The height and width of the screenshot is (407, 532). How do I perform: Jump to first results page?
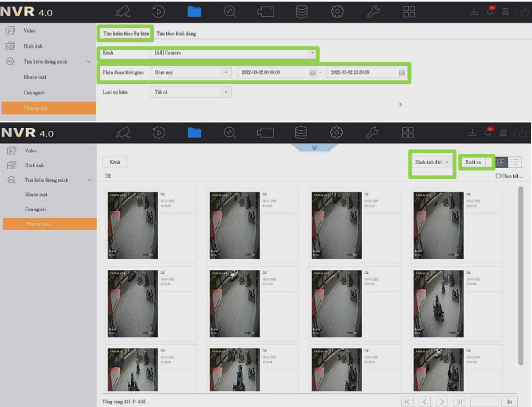(x=407, y=402)
